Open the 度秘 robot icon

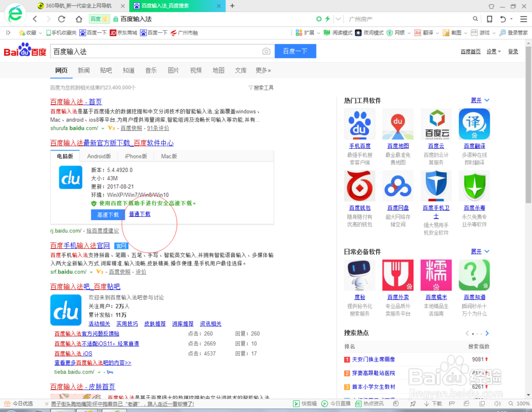coord(360,275)
